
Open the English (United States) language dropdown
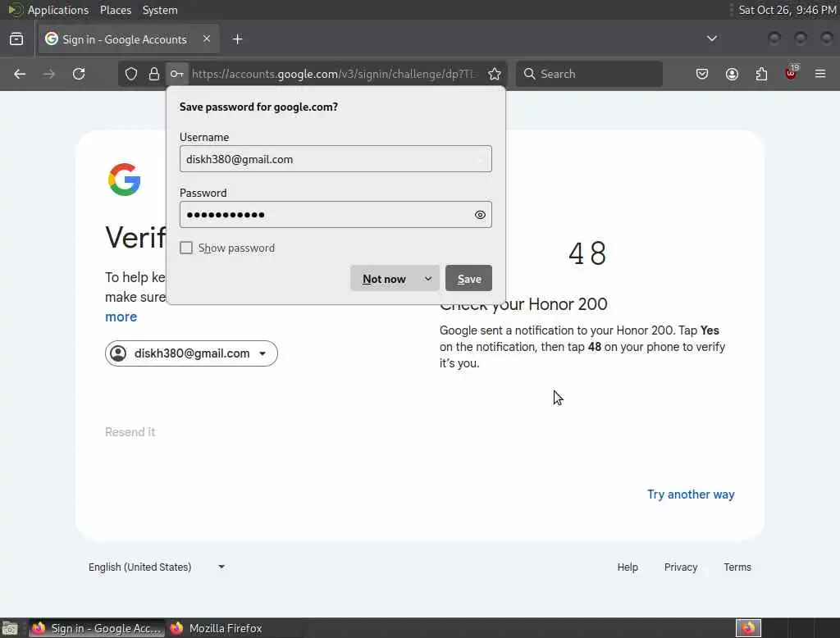157,567
